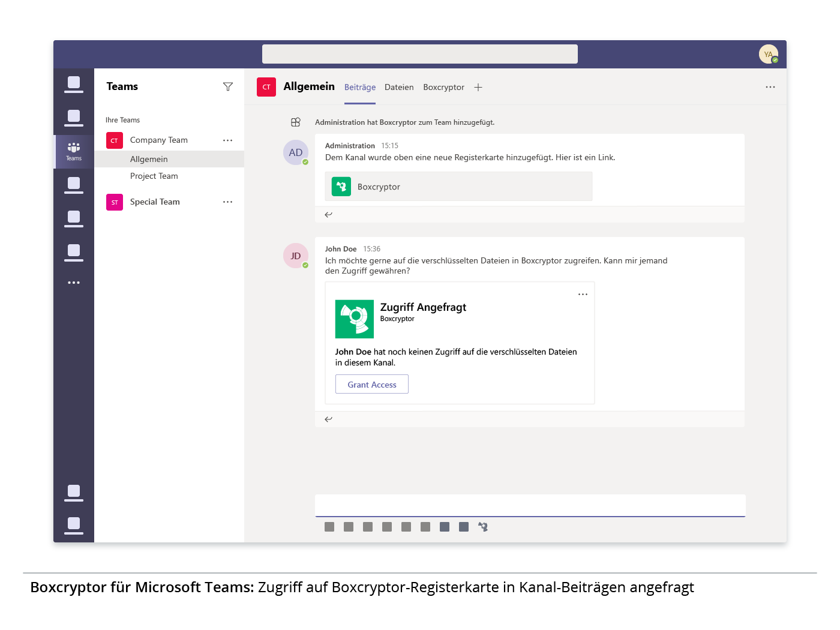Image resolution: width=840 pixels, height=630 pixels.
Task: Open the Boxcryptor link card in the message
Action: (458, 187)
